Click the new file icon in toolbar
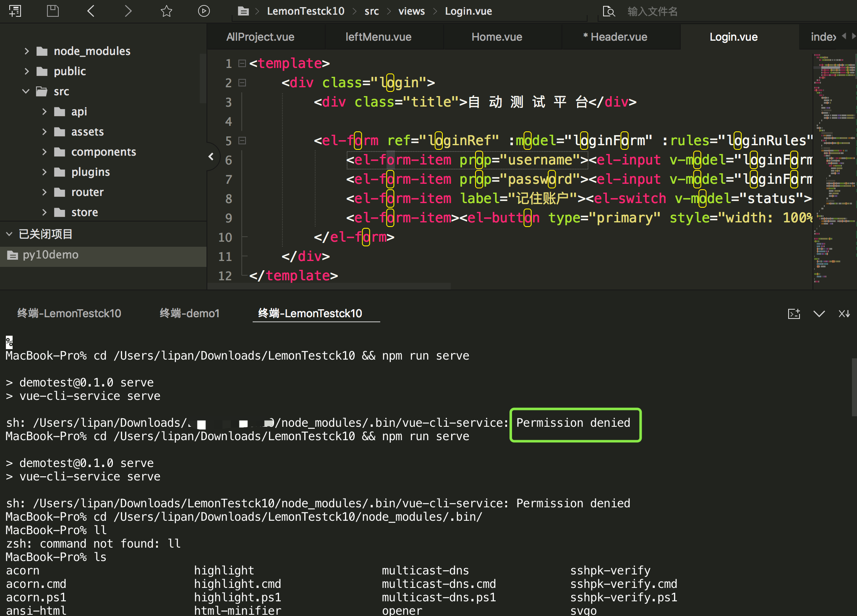 coord(15,11)
